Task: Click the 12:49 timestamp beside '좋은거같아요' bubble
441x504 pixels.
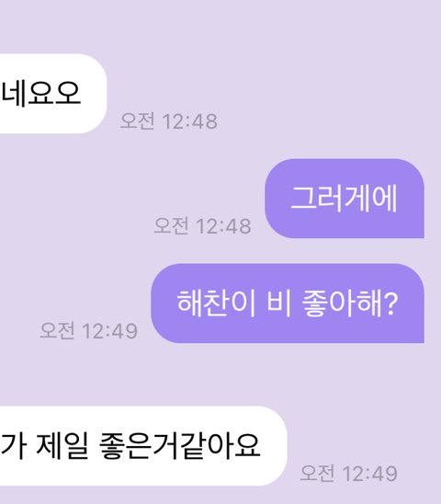Action: click(x=348, y=473)
